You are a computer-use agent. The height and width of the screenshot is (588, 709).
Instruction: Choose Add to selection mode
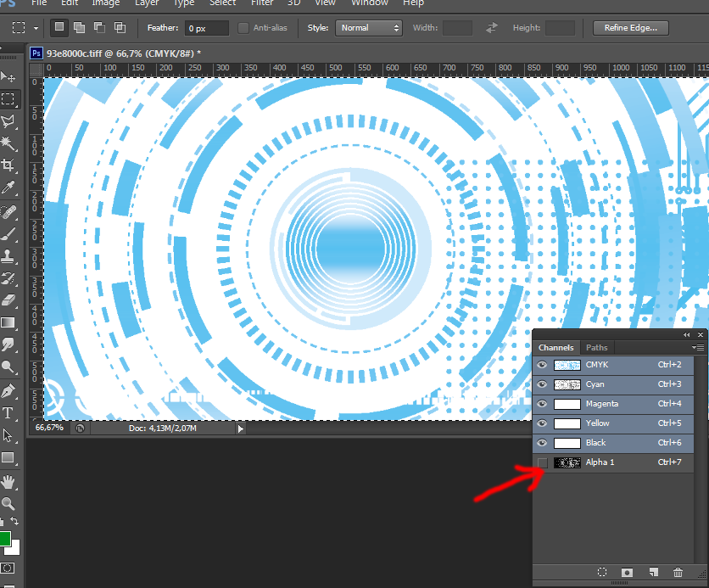[x=79, y=28]
